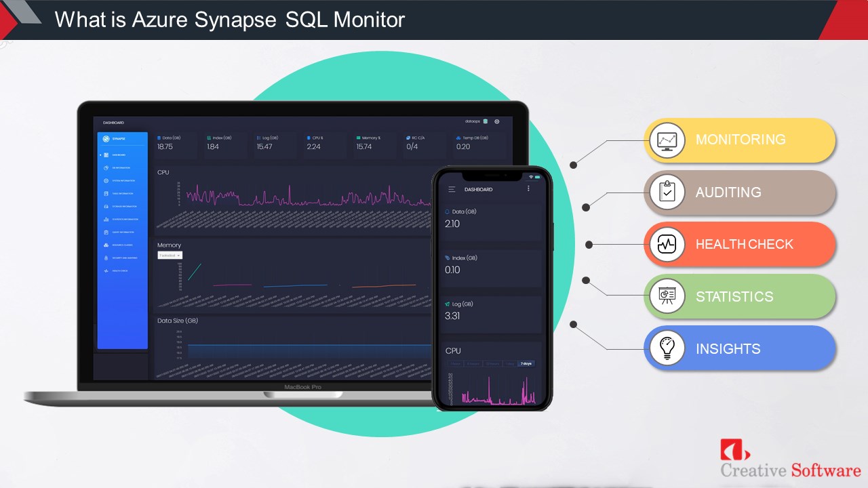Click the phone Data (GB) 2.10 value
This screenshot has width=868, height=488.
[x=452, y=224]
